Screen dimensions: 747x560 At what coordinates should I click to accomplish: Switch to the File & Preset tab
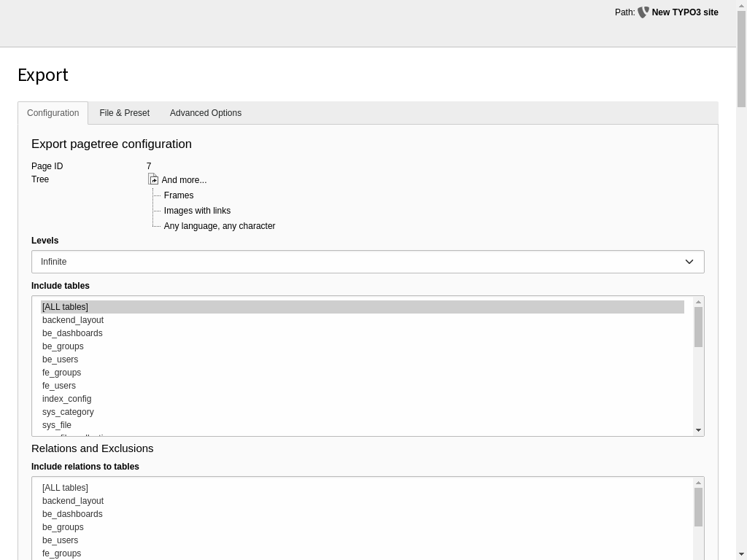click(124, 113)
